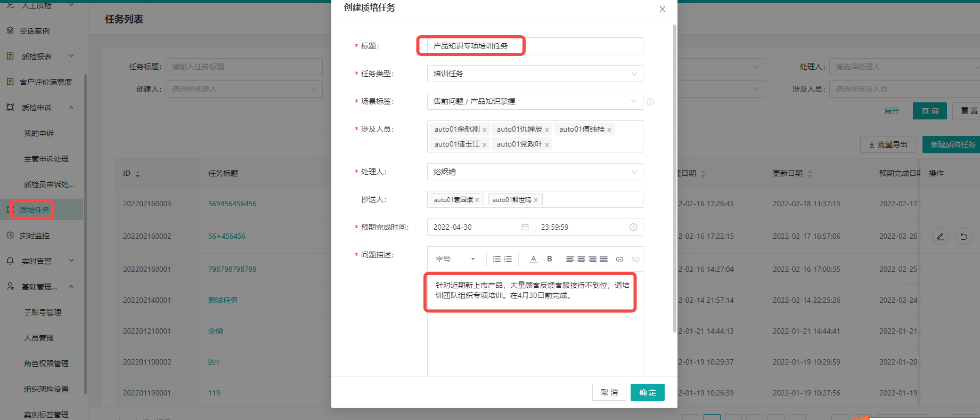Justify description text
The width and height of the screenshot is (980, 420).
[x=603, y=259]
